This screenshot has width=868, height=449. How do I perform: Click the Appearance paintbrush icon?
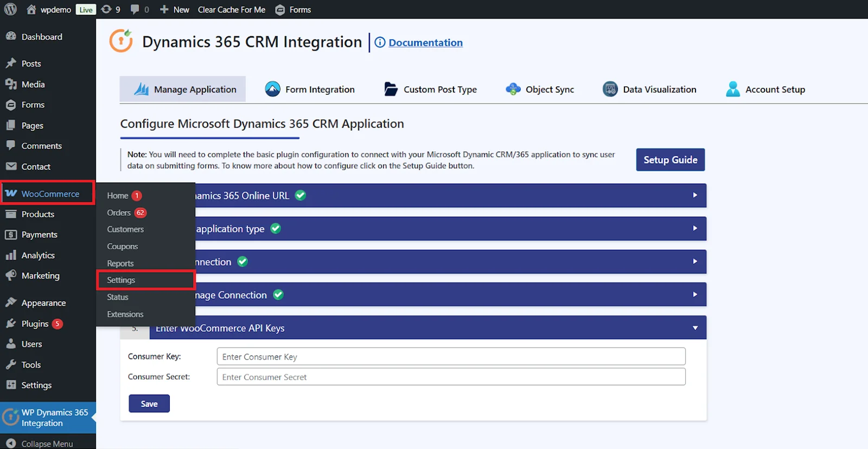(11, 303)
